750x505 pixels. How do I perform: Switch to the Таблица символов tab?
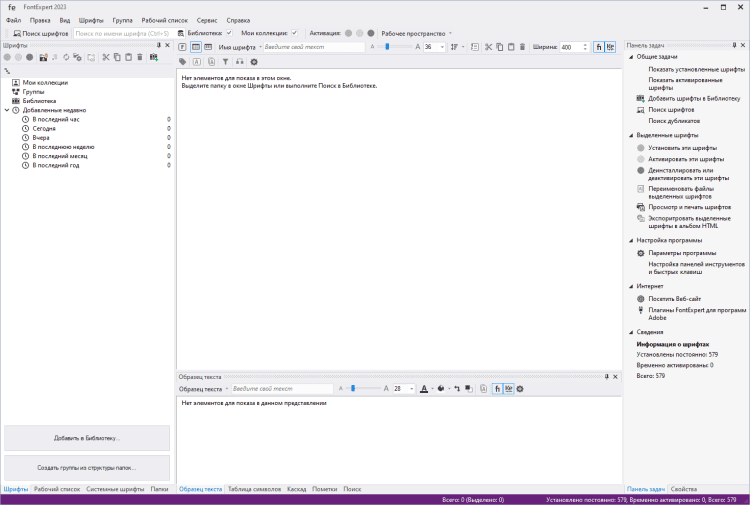pos(254,489)
